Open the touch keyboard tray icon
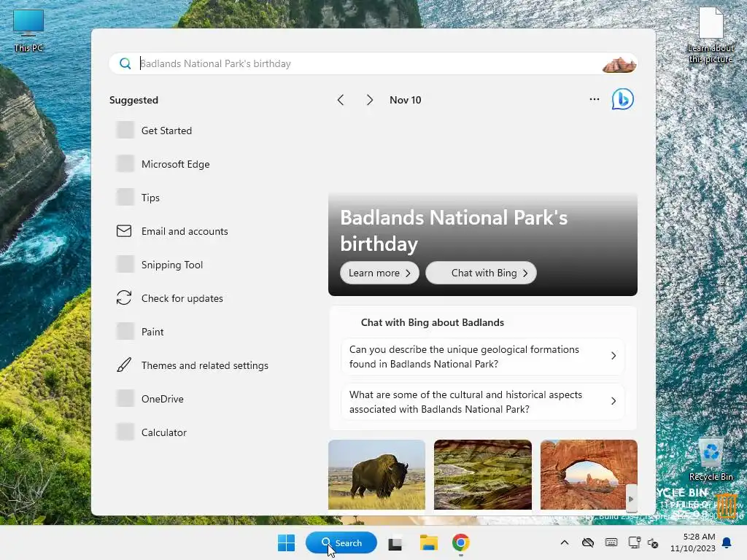The height and width of the screenshot is (560, 747). [x=611, y=542]
